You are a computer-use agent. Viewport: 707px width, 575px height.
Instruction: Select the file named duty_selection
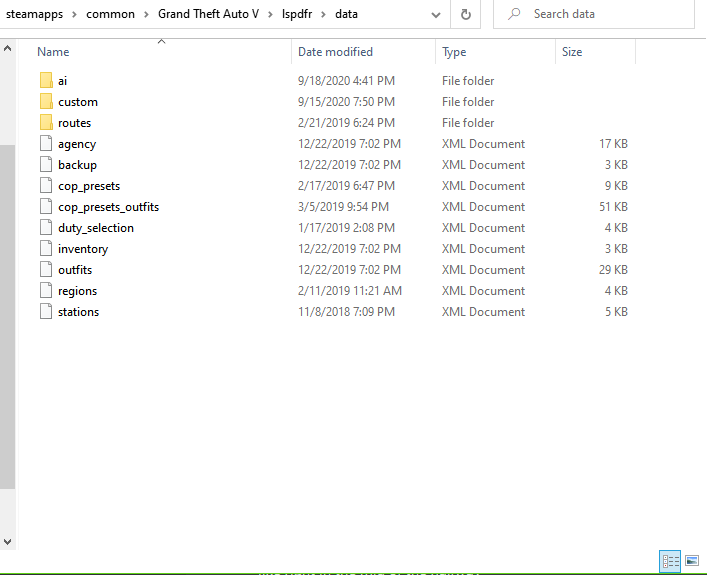(x=96, y=228)
